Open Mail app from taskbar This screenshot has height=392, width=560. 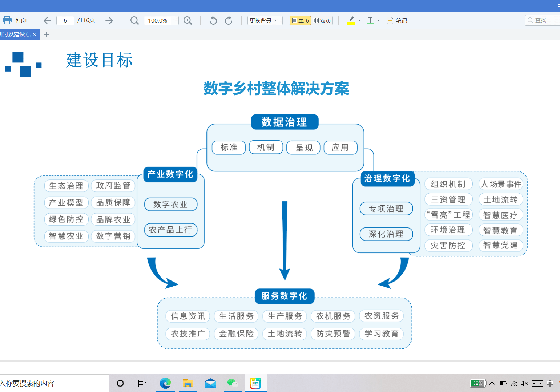coord(210,383)
